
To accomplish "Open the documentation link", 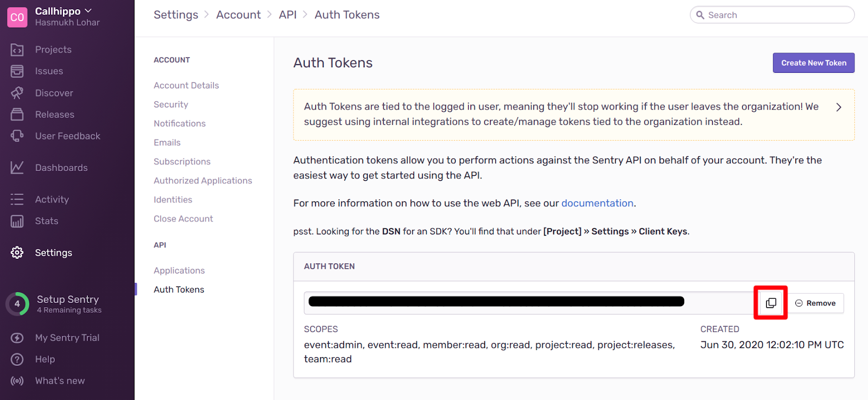I will point(597,203).
